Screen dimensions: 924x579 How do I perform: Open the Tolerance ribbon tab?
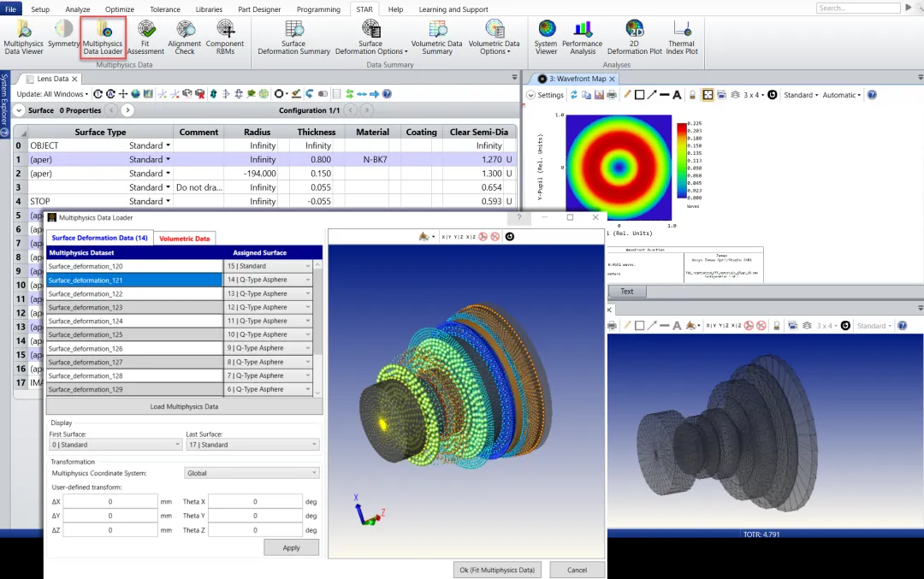pyautogui.click(x=165, y=9)
